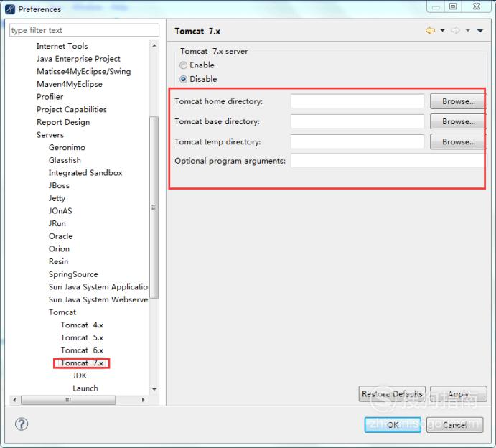The width and height of the screenshot is (496, 448).
Task: Select Tomcat 7.x in the tree
Action: (x=83, y=363)
